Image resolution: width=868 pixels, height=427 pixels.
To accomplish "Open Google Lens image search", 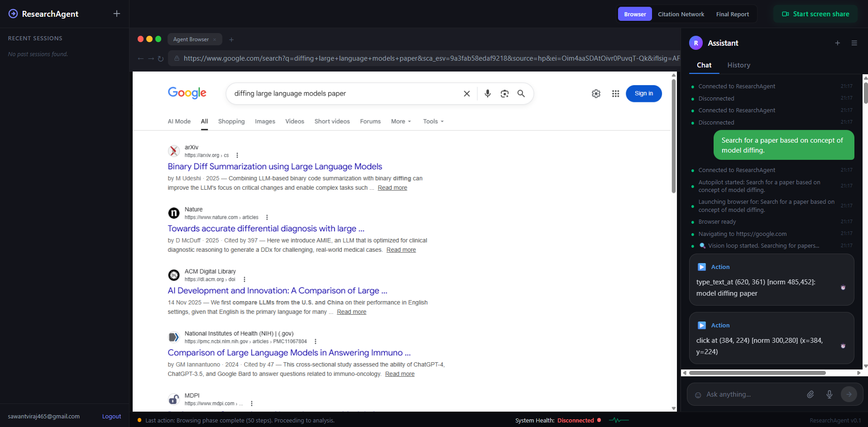I will (x=504, y=94).
